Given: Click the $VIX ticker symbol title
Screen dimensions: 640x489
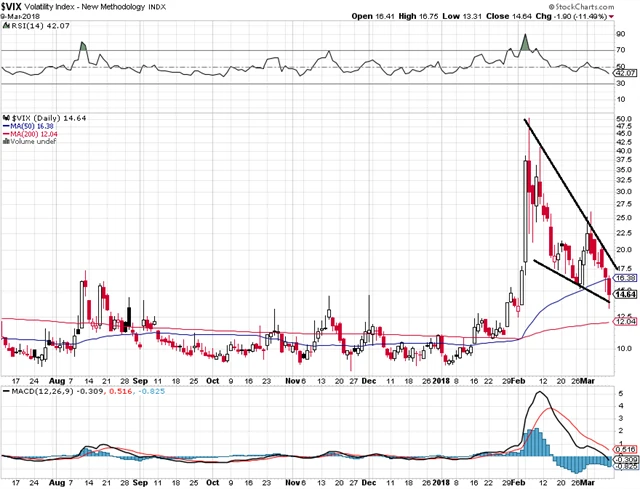Looking at the screenshot, I should [11, 6].
